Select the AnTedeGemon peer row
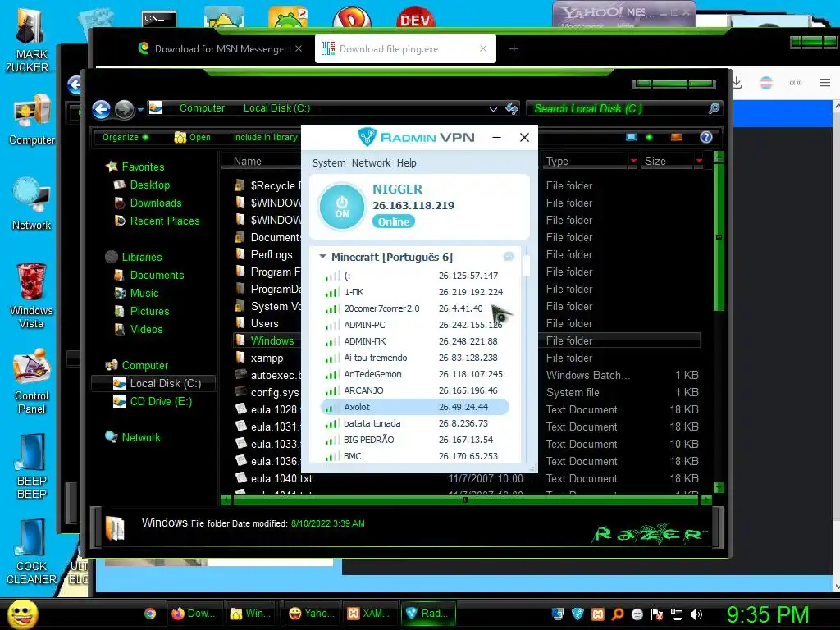 tap(414, 374)
